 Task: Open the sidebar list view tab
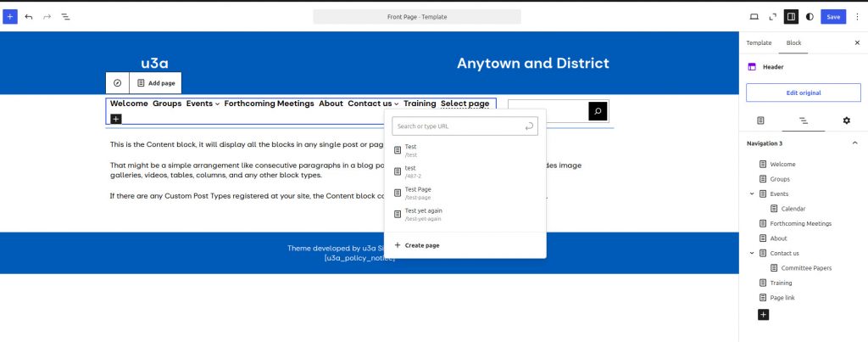[804, 121]
